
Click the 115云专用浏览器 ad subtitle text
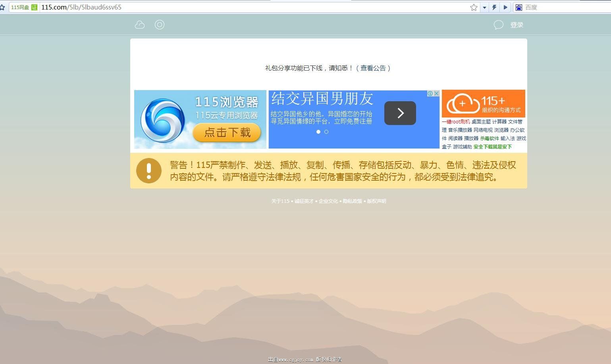(227, 116)
